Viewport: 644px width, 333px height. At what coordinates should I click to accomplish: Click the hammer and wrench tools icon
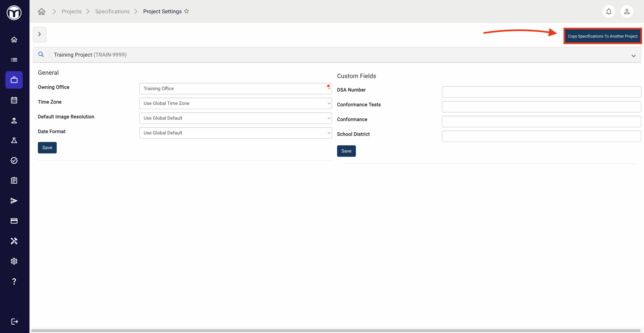click(14, 241)
